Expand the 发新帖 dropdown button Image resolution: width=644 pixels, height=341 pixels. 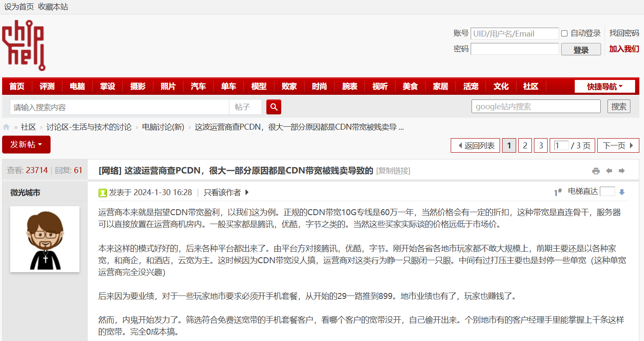tap(26, 145)
